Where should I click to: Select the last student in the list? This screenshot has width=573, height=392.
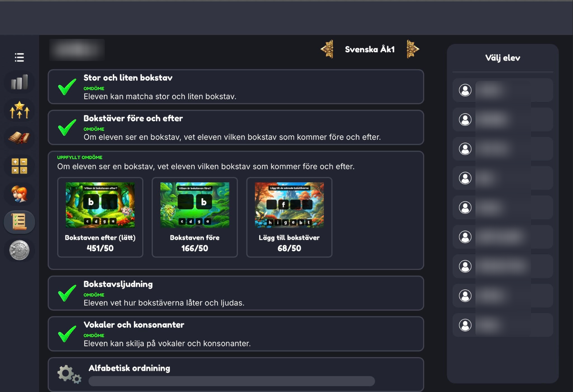coord(503,325)
